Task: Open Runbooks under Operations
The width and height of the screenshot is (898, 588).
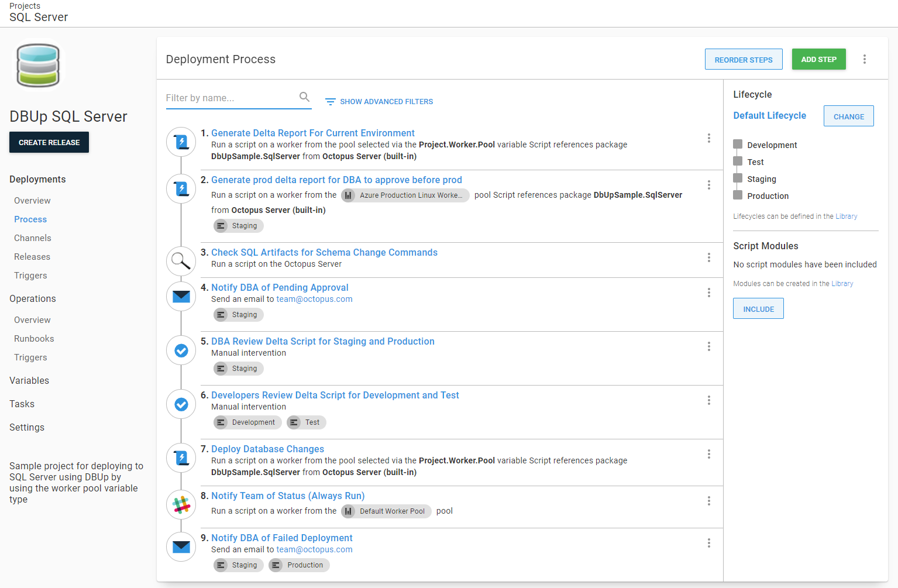Action: (x=34, y=339)
